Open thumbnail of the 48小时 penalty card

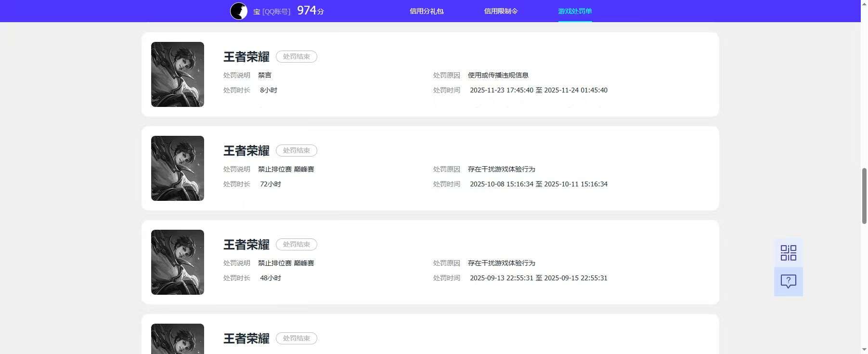tap(178, 262)
